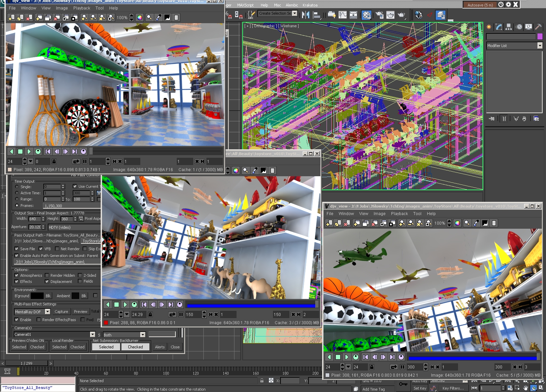Screen dimensions: 546x392
Task: Open the Material Editor from the main toolbar
Action: point(367,15)
